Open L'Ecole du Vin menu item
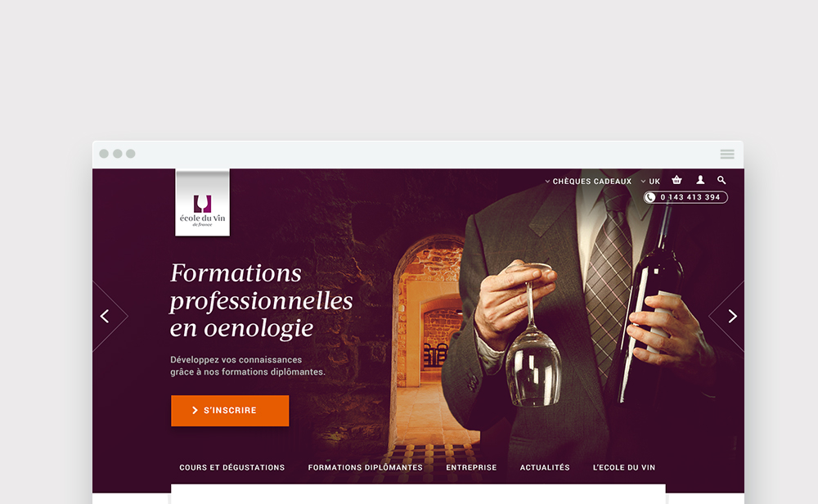The image size is (818, 504). (624, 467)
